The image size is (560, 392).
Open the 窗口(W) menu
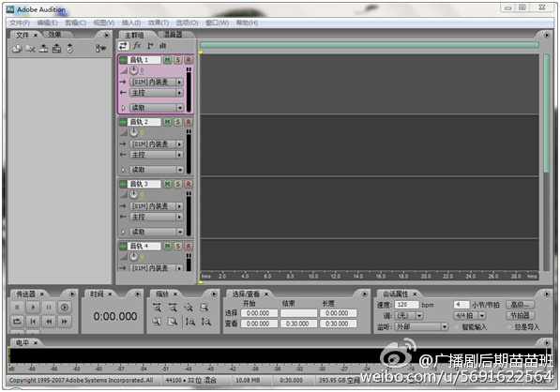coord(217,23)
